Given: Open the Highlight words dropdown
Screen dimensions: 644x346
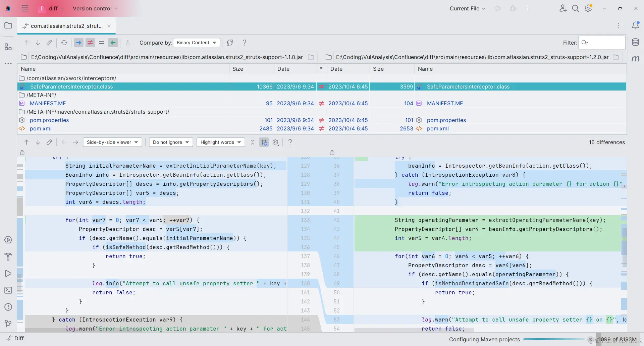Looking at the screenshot, I should pos(221,142).
